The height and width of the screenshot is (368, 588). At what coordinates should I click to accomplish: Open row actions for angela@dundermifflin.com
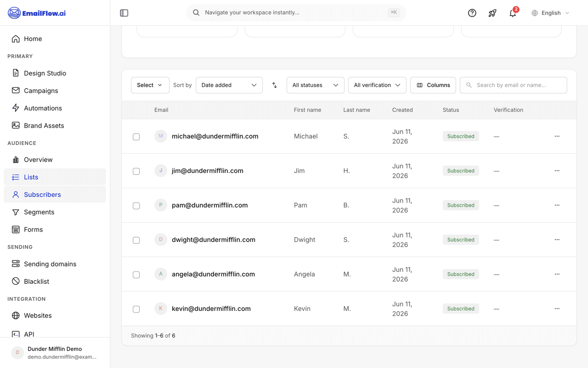pos(557,274)
